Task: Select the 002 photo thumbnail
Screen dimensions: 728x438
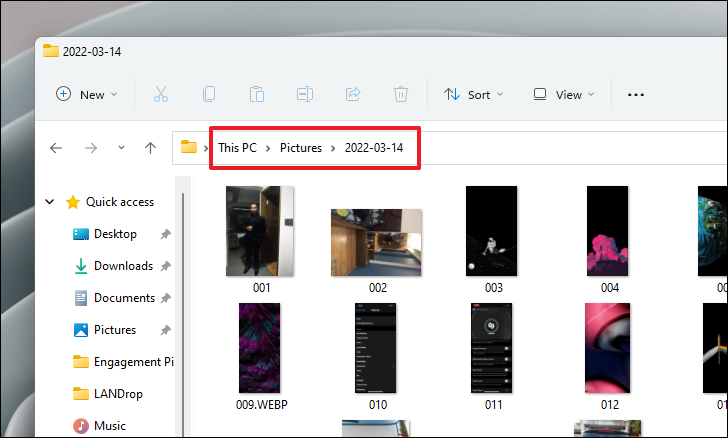Action: (x=376, y=242)
